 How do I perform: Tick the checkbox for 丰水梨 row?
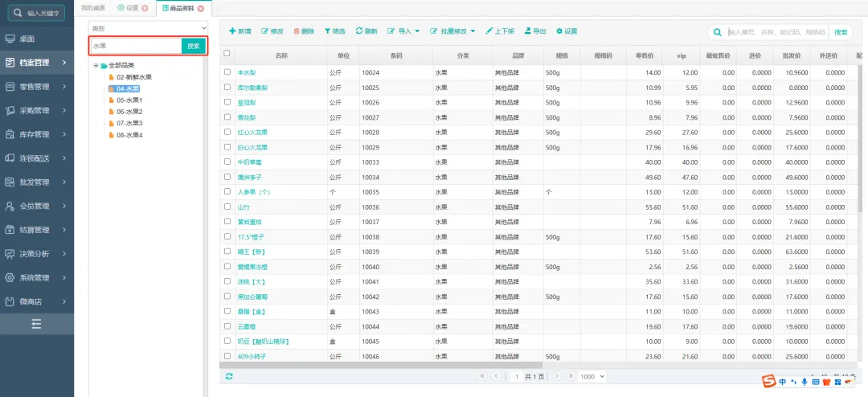click(227, 72)
